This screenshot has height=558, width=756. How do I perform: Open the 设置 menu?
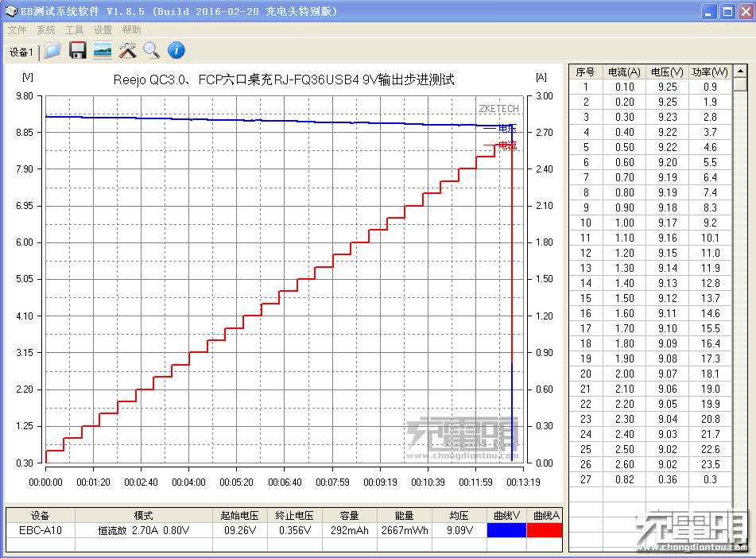coord(103,30)
